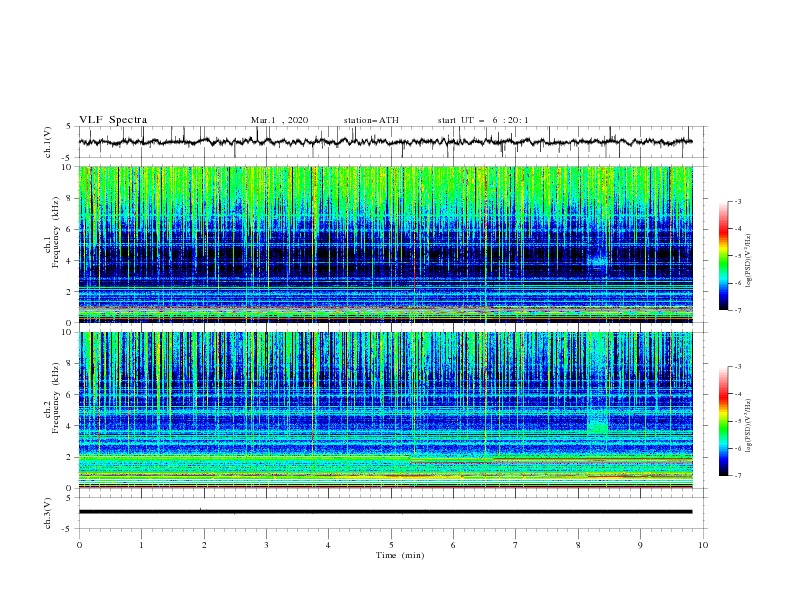Screen dimensions: 792x612
Task: Click time-axis tick label "10"
Action: 703,545
